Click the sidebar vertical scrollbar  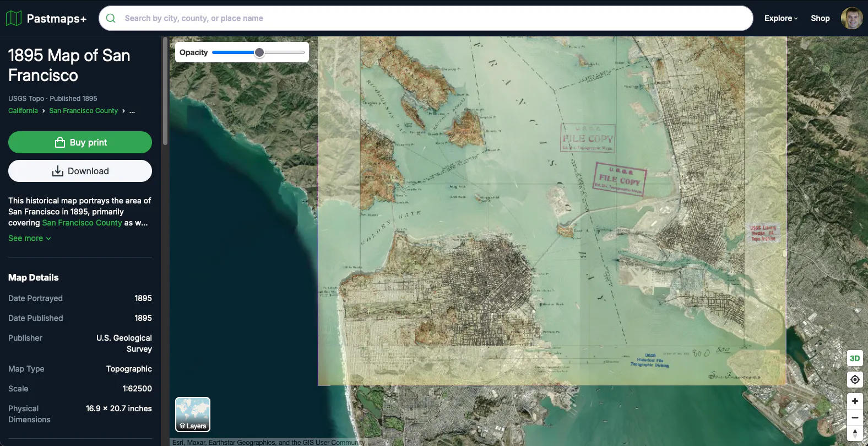coord(165,91)
